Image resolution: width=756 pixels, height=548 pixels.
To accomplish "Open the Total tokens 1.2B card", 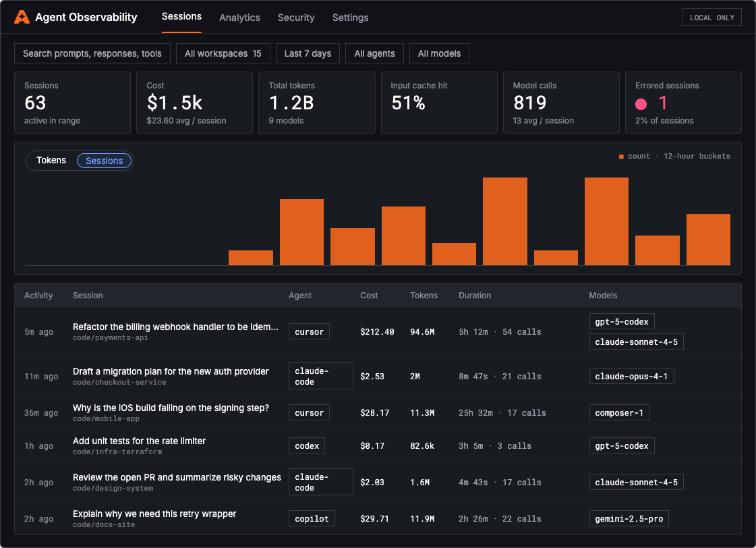I will 317,103.
